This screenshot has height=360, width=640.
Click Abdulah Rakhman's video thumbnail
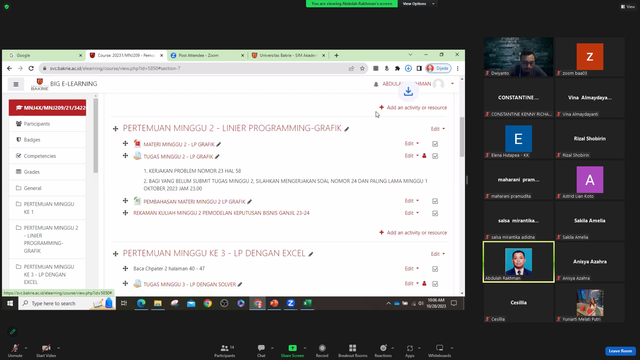coord(518,262)
